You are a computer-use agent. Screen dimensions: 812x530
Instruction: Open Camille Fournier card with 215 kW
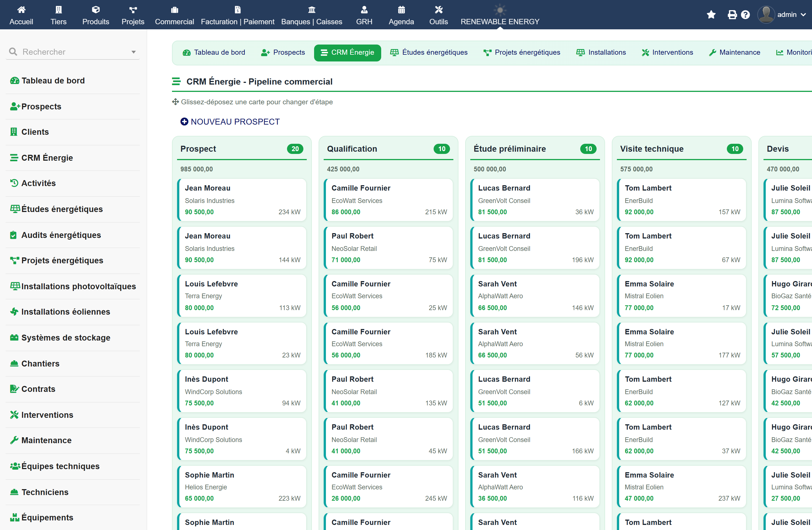point(388,200)
